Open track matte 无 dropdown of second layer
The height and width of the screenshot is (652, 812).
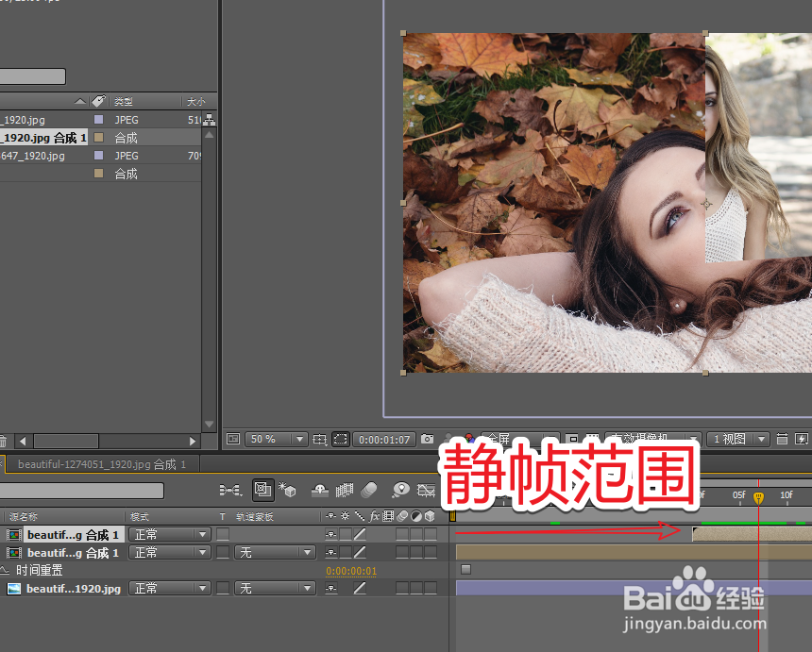[x=275, y=552]
